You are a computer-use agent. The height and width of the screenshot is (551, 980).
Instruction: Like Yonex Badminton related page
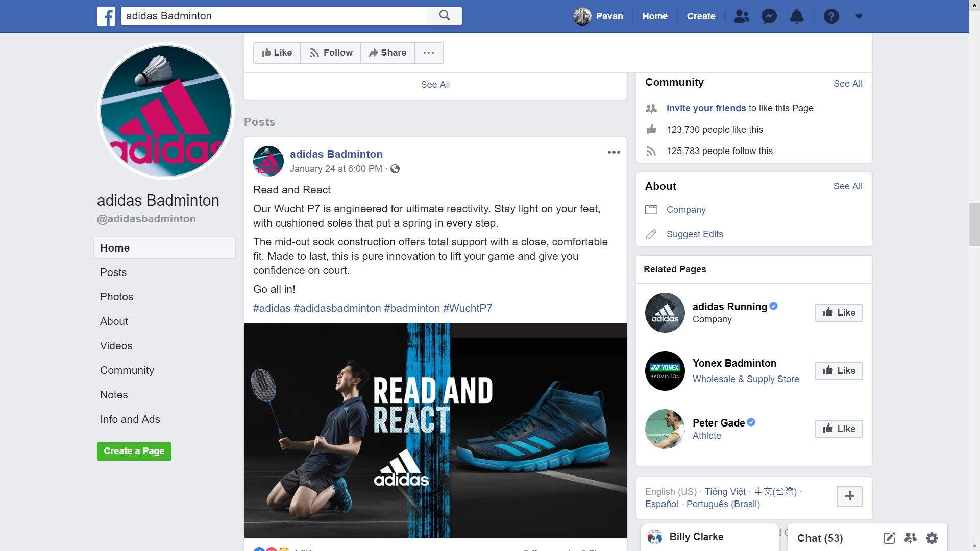pos(839,371)
